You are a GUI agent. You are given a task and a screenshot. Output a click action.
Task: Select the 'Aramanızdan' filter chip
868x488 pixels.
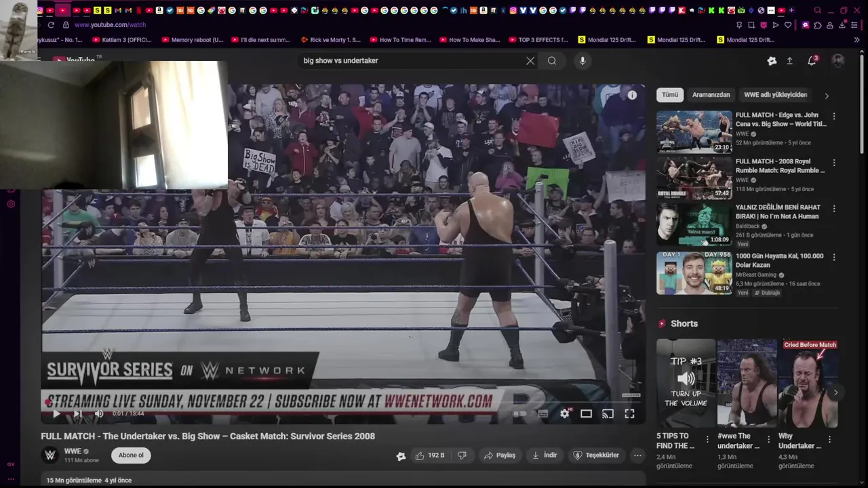(711, 95)
